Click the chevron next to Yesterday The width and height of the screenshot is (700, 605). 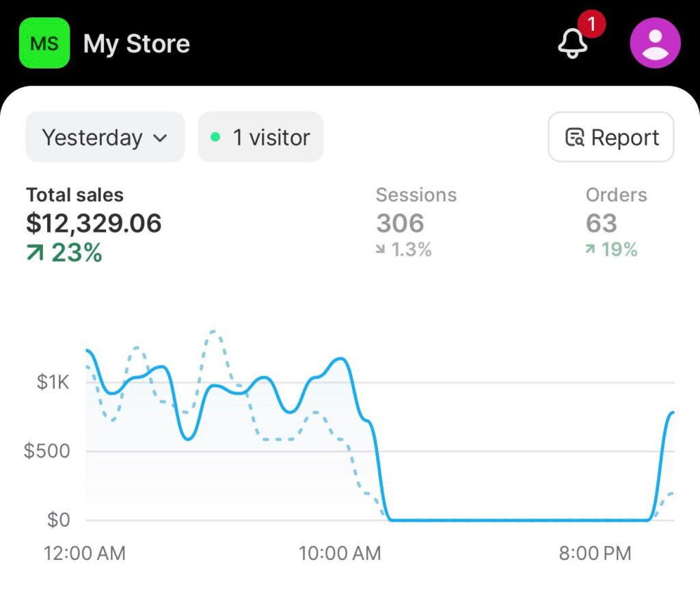(x=160, y=138)
